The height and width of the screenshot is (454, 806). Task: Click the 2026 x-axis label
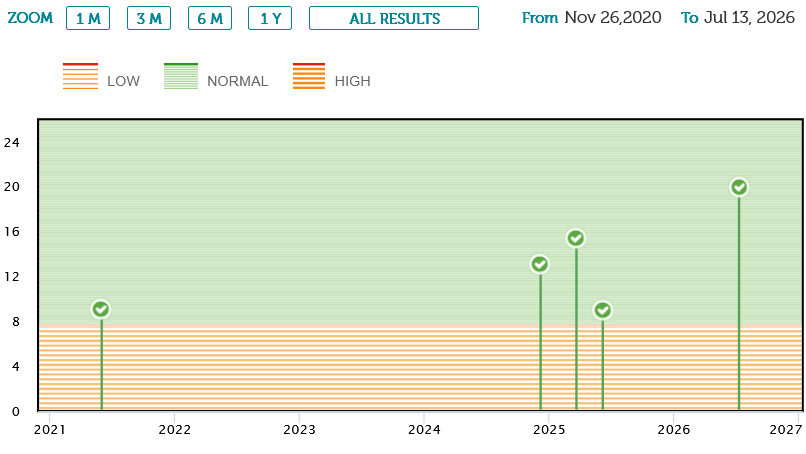point(673,430)
